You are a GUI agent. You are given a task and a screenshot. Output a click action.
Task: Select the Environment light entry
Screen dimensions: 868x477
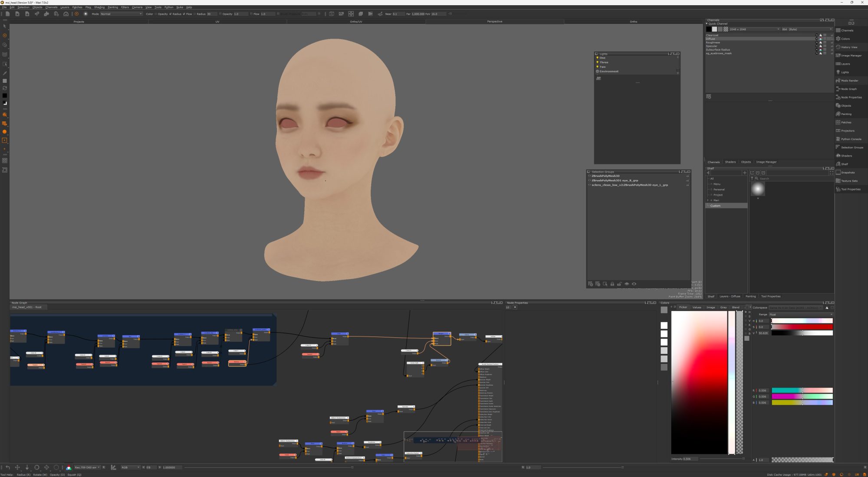609,72
